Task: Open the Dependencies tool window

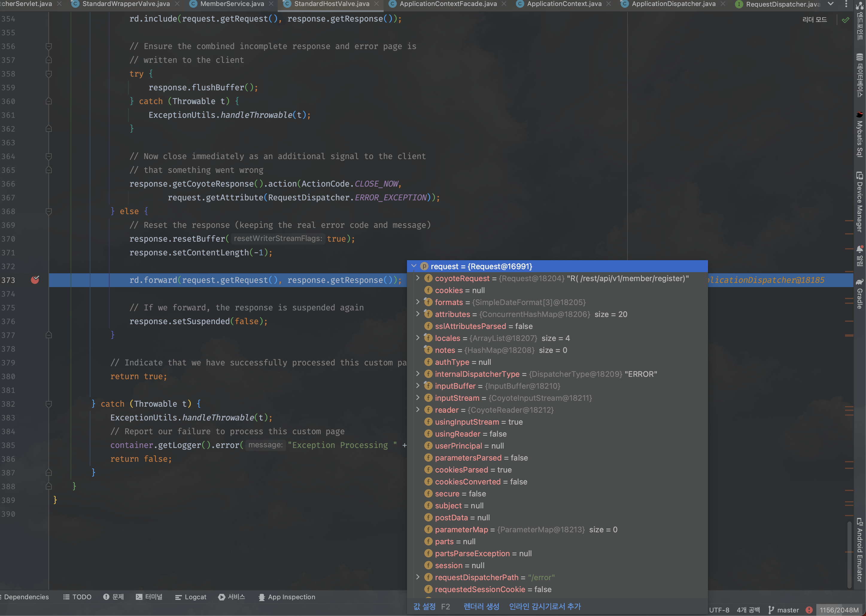Action: click(x=25, y=597)
